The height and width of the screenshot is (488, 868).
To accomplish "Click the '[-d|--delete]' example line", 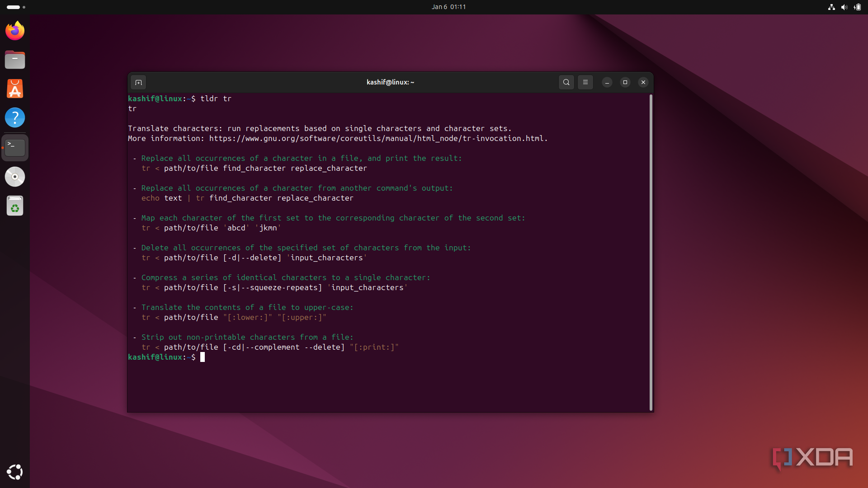I will tap(254, 258).
